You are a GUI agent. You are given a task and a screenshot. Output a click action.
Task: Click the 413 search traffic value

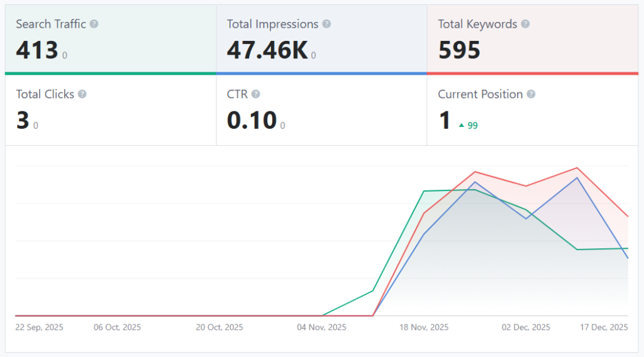(x=37, y=50)
